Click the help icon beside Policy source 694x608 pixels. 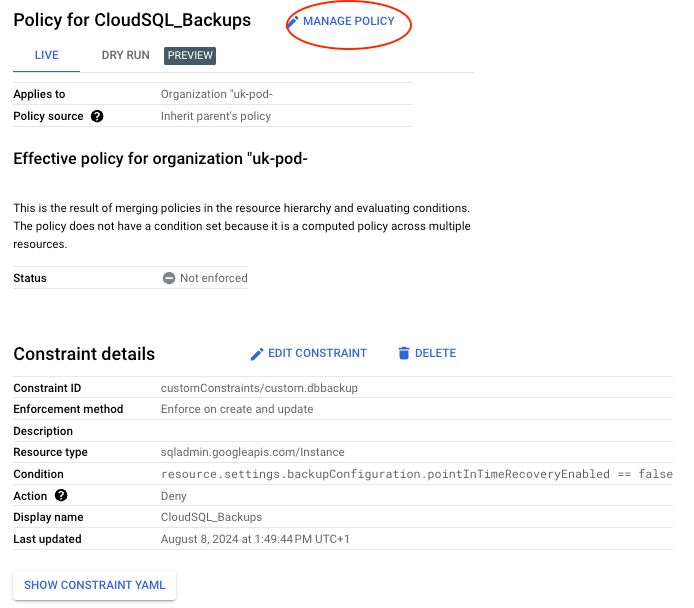coord(97,116)
